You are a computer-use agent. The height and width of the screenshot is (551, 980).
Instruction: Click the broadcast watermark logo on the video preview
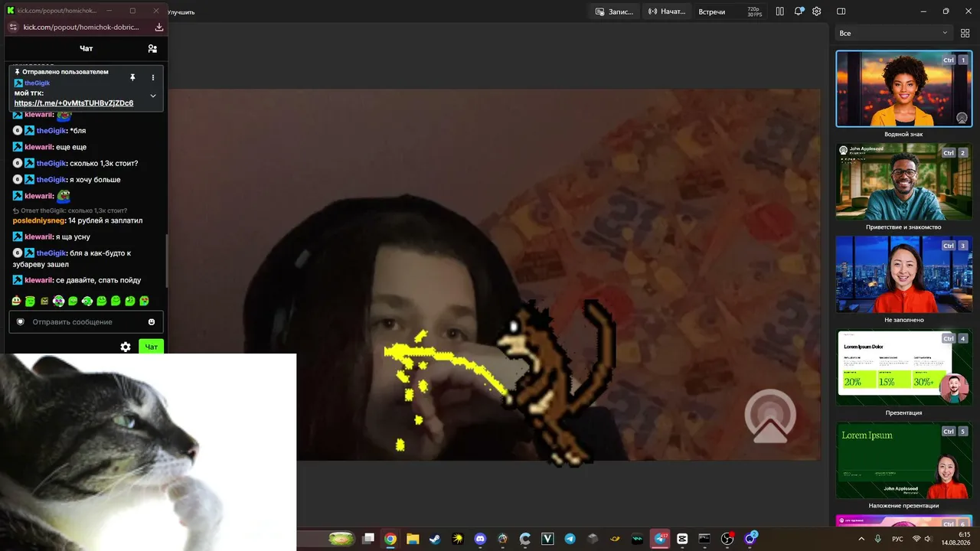[x=770, y=416]
